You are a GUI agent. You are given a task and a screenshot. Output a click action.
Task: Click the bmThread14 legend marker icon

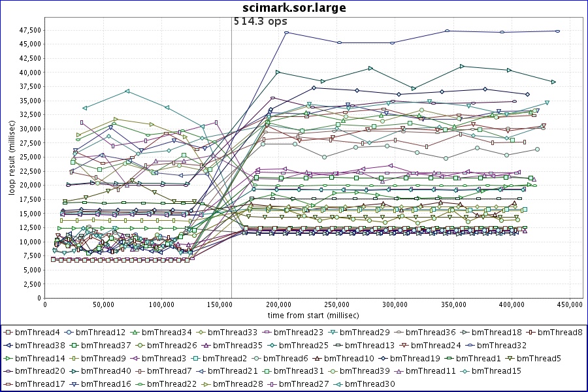8,358
